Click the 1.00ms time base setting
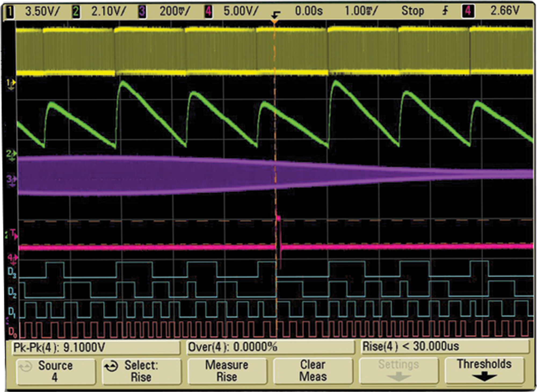The width and height of the screenshot is (537, 392). (x=361, y=11)
